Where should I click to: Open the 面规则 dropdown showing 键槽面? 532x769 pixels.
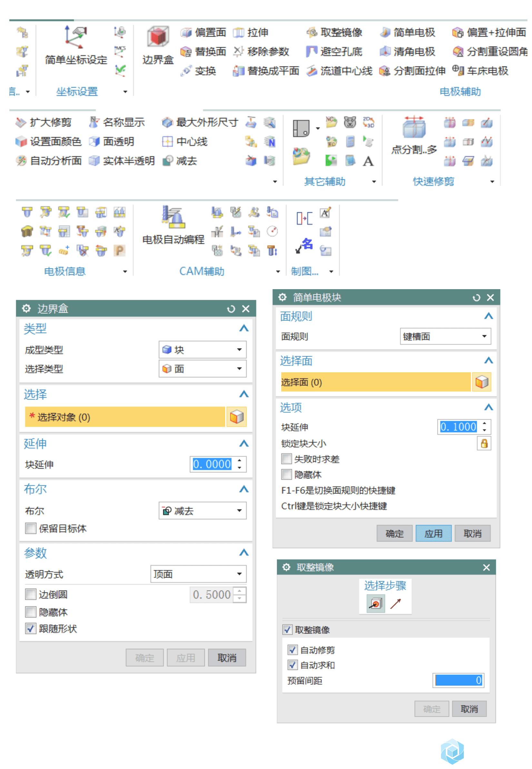[x=446, y=336]
